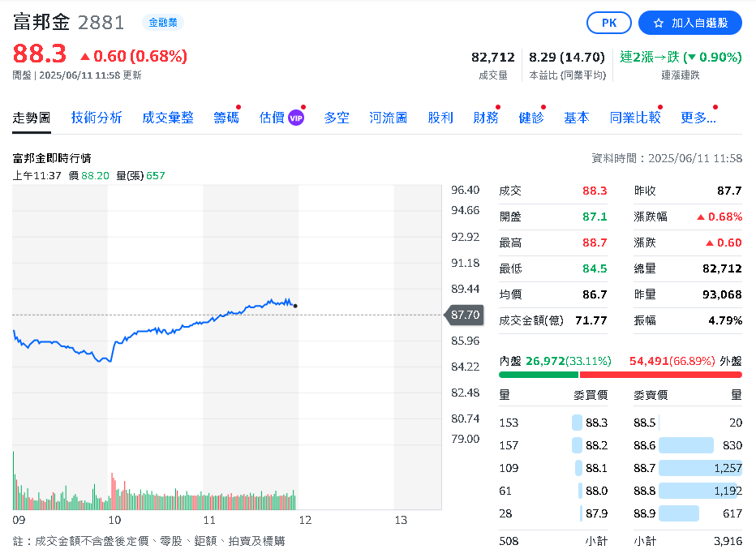Click the 79.00 lower price axis label
The image size is (756, 558).
click(466, 439)
